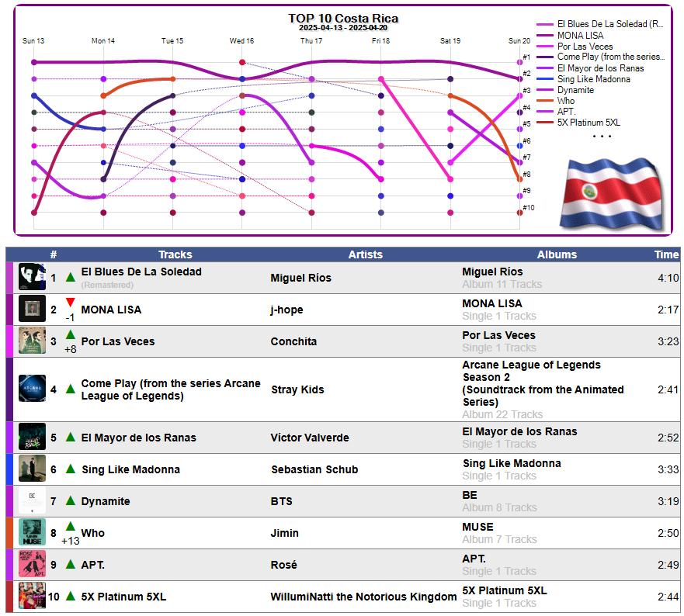
Task: Click green up arrow next to Sing Like Madonna
Action: (x=70, y=469)
